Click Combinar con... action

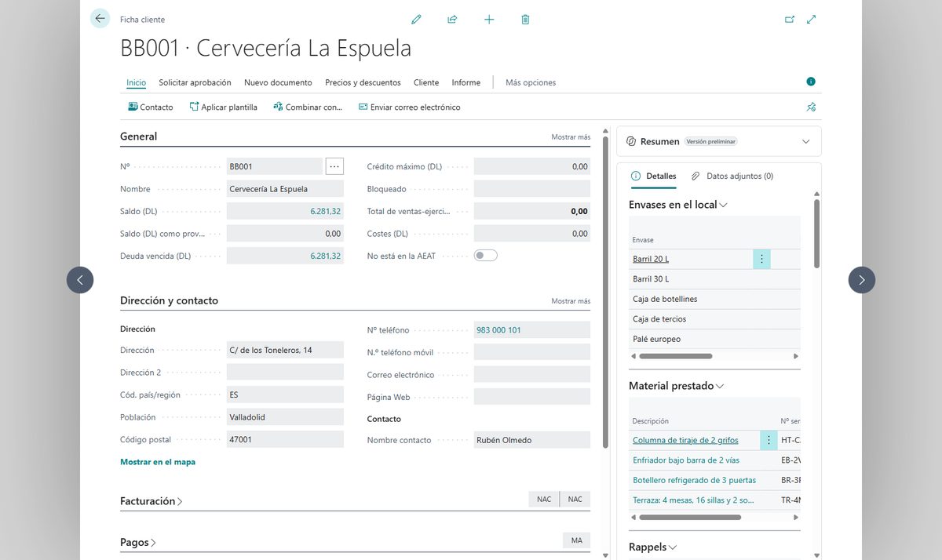pos(308,107)
